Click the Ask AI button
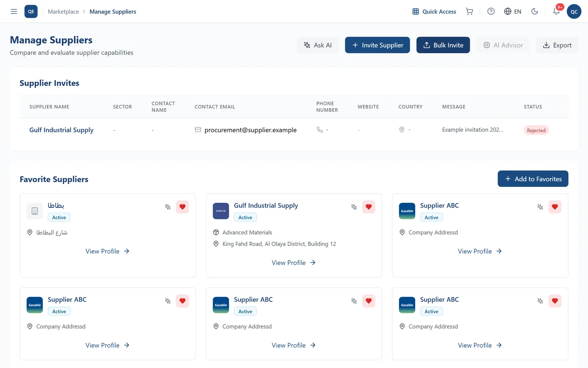Viewport: 588px width, 368px height. point(318,45)
